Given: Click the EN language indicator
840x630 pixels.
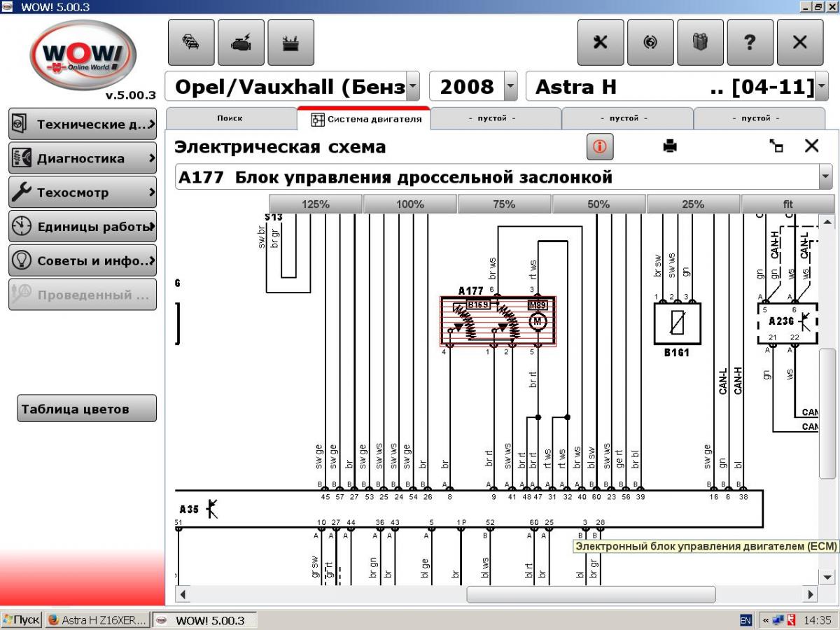Looking at the screenshot, I should 745,620.
